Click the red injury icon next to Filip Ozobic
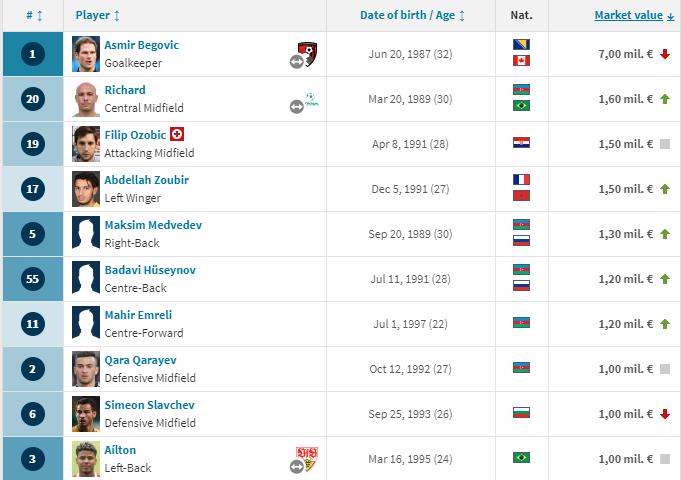 click(x=177, y=134)
